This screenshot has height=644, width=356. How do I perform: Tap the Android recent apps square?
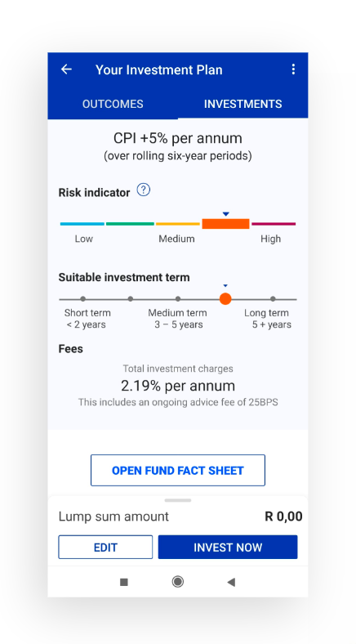tap(124, 582)
